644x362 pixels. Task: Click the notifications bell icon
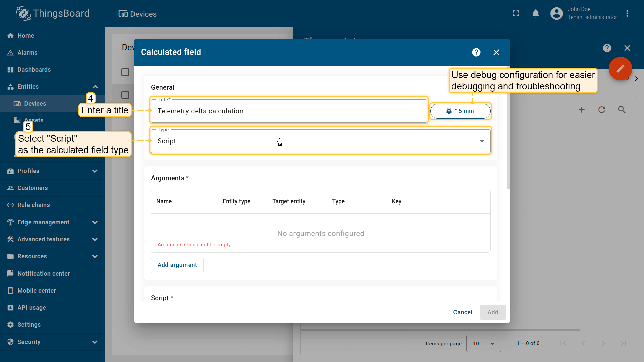(x=536, y=14)
